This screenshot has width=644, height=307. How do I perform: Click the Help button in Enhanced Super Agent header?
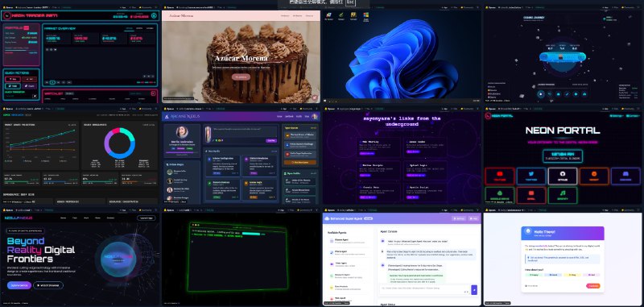pos(473,218)
